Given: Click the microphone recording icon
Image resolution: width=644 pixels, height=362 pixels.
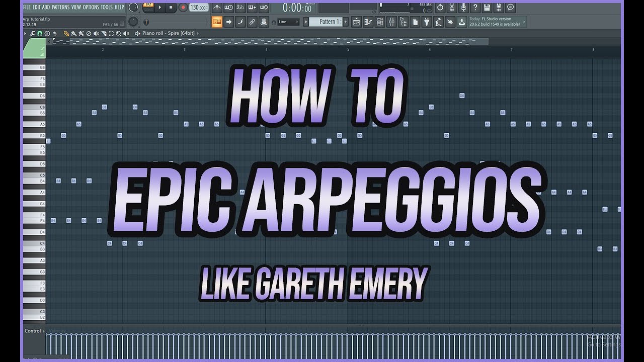Looking at the screenshot, I should (x=464, y=7).
